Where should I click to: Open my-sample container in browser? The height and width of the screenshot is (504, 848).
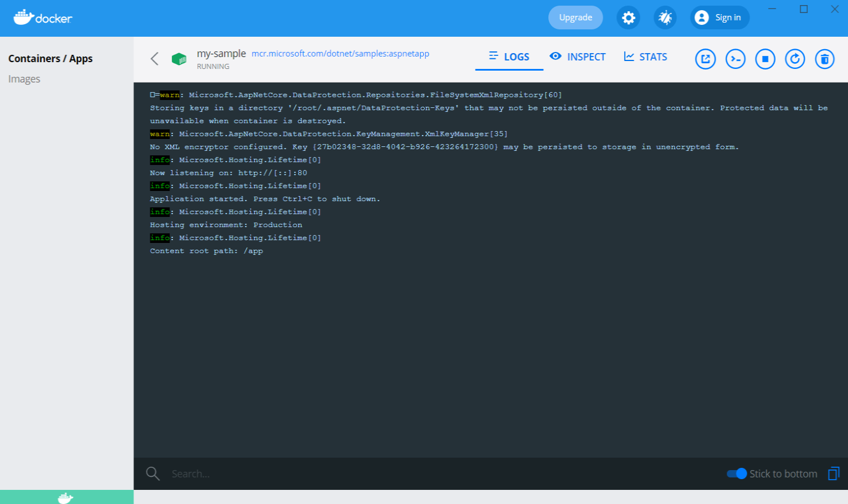[x=705, y=58]
